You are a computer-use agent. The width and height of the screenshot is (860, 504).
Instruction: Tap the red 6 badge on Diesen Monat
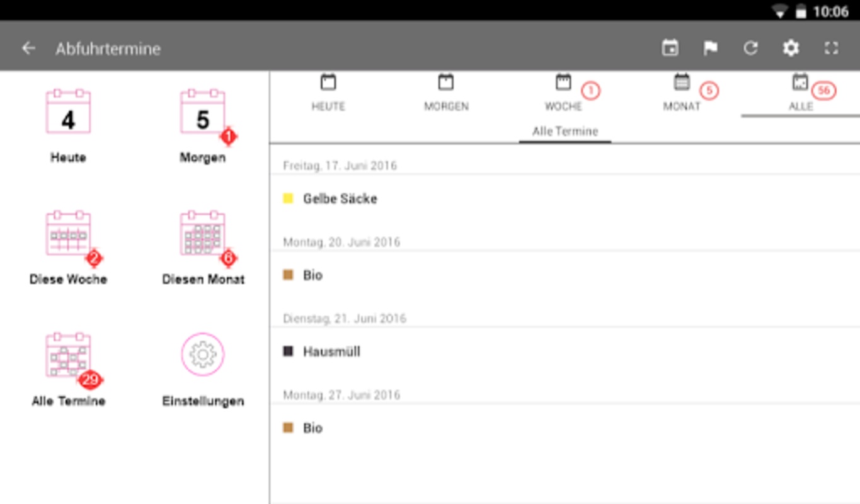pyautogui.click(x=228, y=258)
